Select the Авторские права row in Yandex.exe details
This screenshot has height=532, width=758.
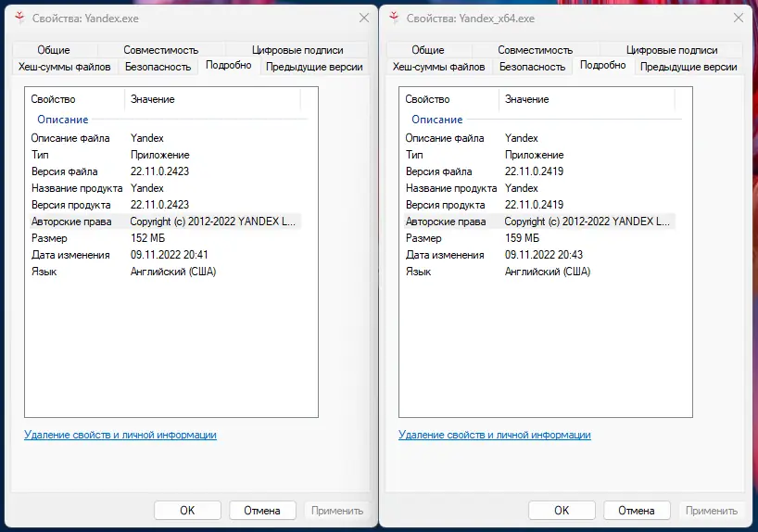[x=165, y=222]
